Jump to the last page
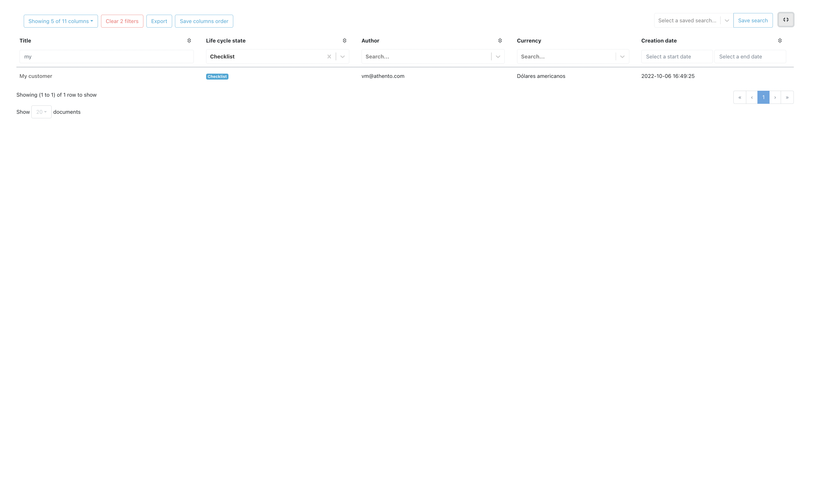The width and height of the screenshot is (814, 504). point(787,97)
